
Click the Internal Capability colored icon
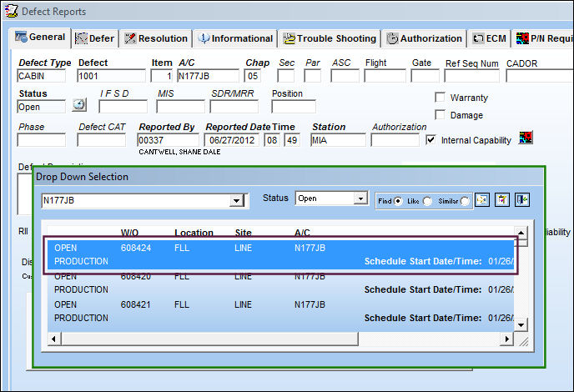[526, 138]
